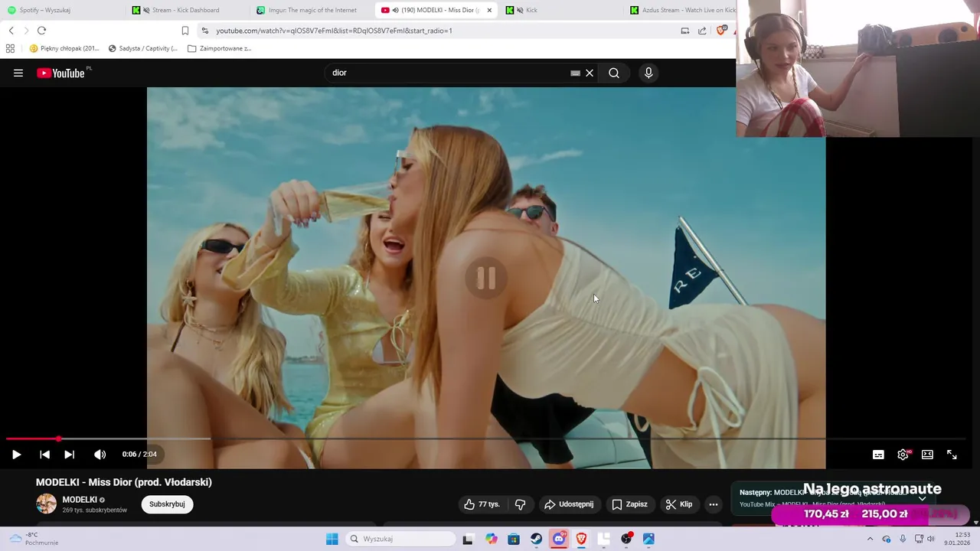This screenshot has width=980, height=551.
Task: Open MODELKI channel avatar
Action: click(47, 504)
